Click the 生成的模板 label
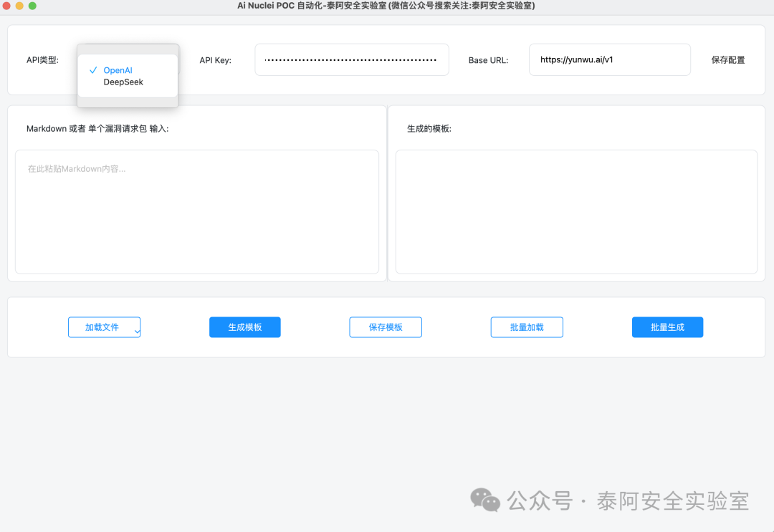The width and height of the screenshot is (774, 532). 429,129
